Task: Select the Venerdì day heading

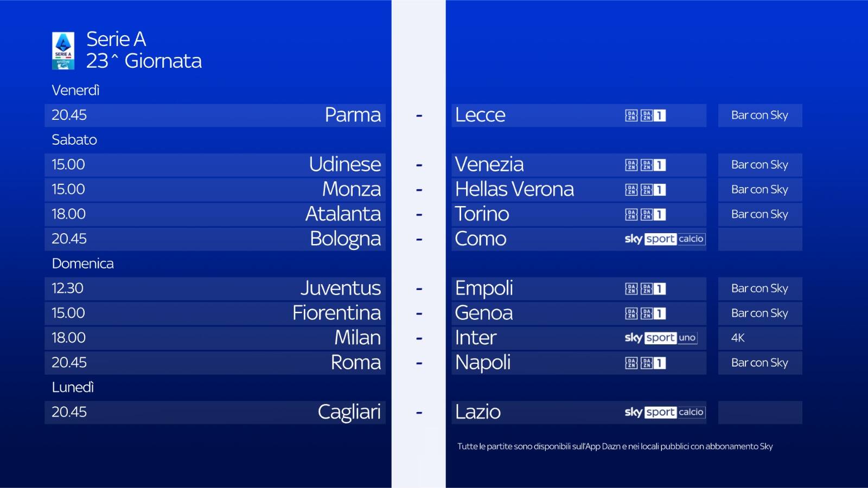Action: pos(75,91)
